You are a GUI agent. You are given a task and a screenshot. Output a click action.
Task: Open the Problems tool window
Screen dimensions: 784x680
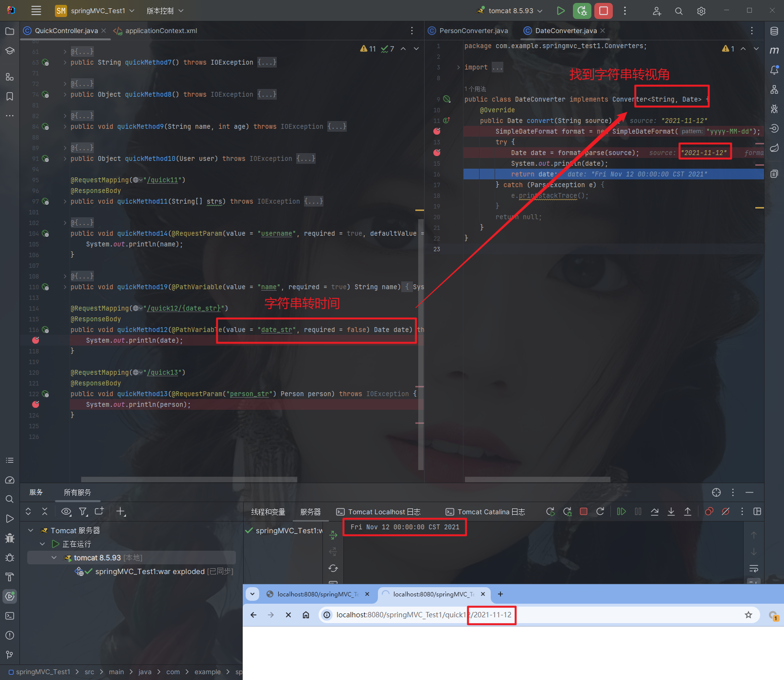tap(10, 635)
